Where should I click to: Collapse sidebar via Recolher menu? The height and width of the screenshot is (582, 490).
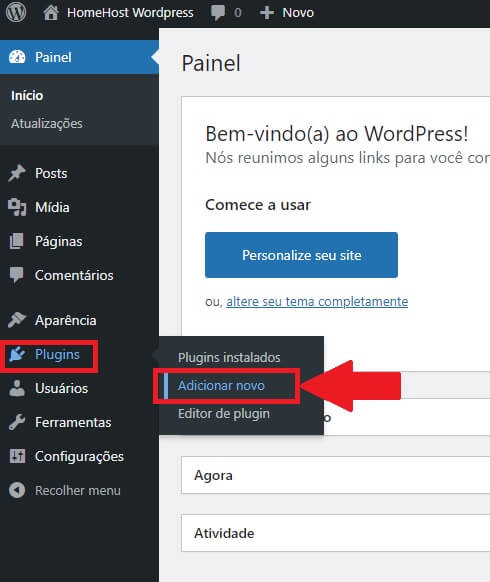pyautogui.click(x=79, y=490)
